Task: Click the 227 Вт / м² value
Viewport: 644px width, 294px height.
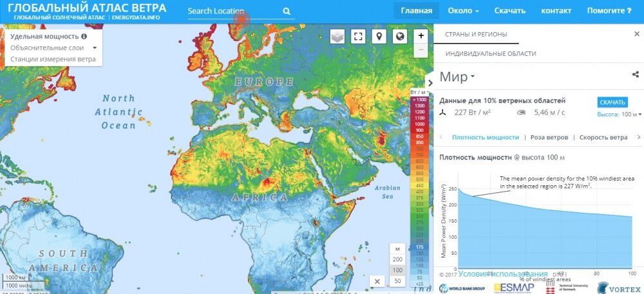Action: coord(472,113)
